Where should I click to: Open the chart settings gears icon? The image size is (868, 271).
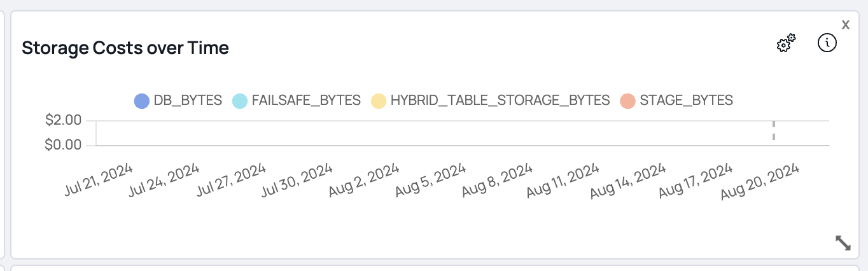coord(787,44)
